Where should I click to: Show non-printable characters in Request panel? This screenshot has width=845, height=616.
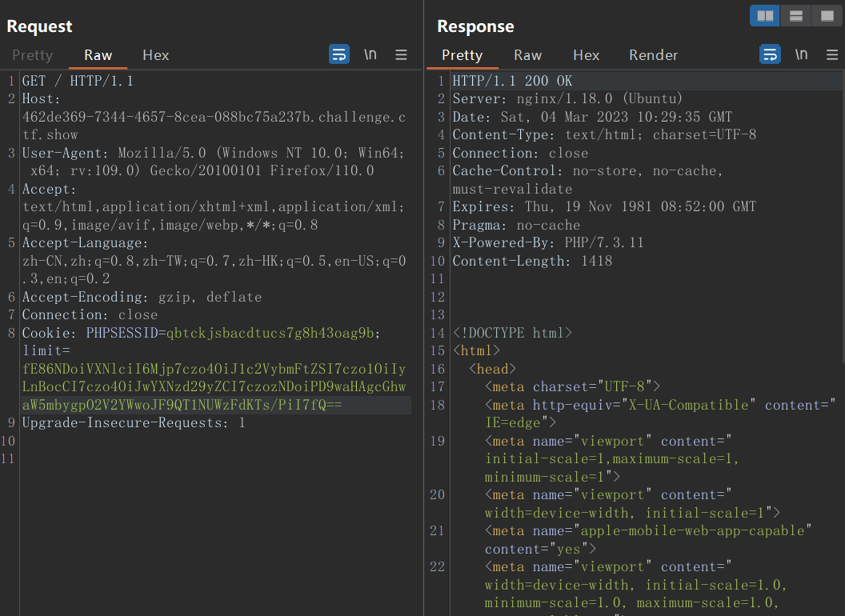click(370, 54)
